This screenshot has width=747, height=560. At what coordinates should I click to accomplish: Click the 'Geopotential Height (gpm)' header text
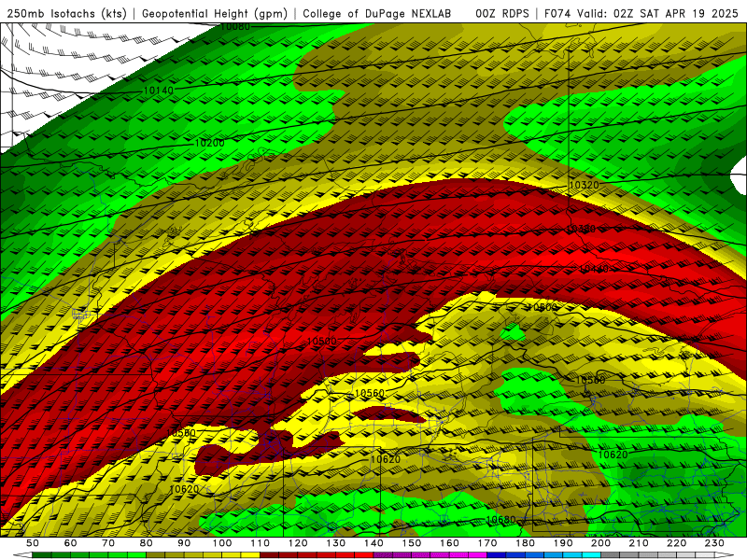click(x=215, y=13)
